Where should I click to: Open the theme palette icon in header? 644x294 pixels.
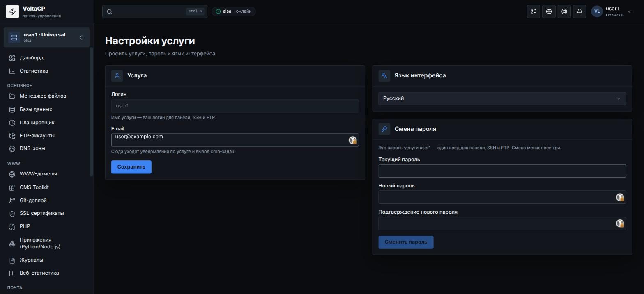534,11
